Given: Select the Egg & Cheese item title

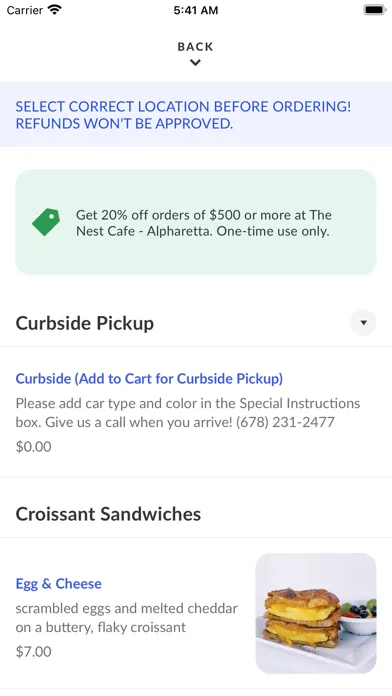Looking at the screenshot, I should (x=59, y=583).
